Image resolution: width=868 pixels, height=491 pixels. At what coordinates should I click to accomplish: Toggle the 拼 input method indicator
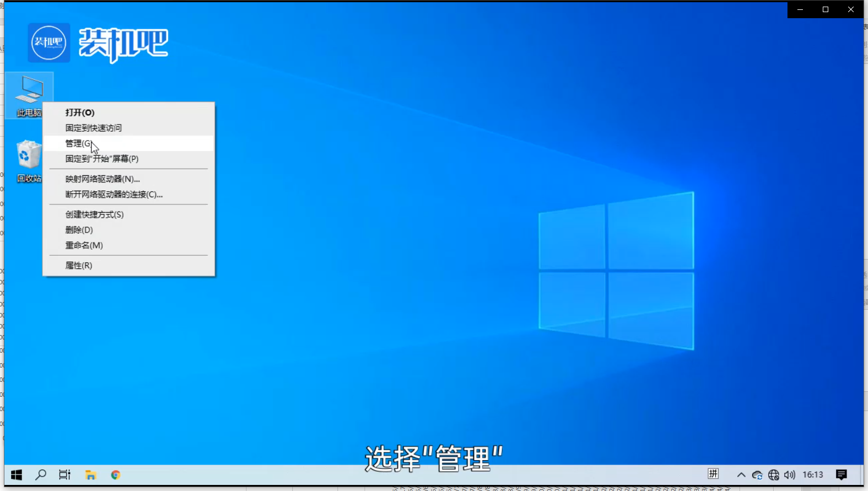tap(713, 474)
